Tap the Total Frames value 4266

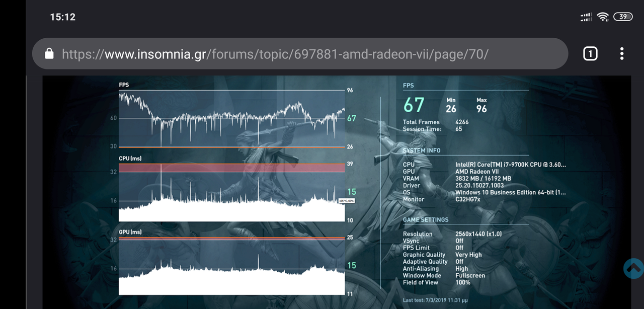[462, 122]
